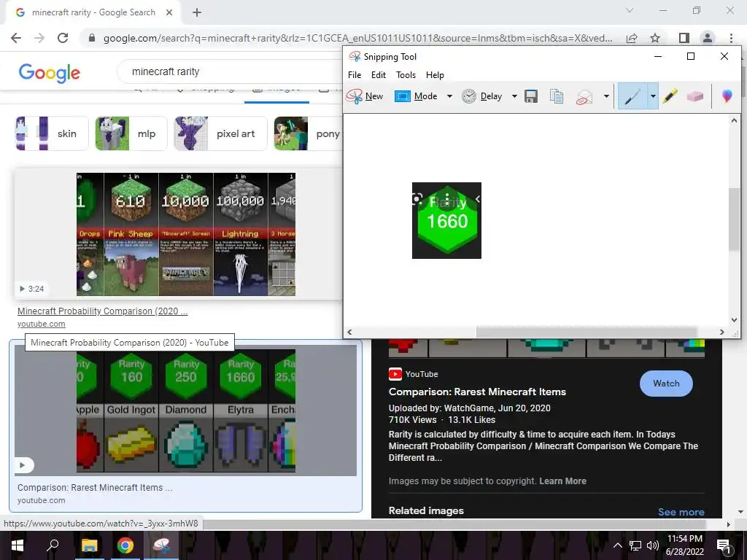747x560 pixels.
Task: Select the Pen tool in Snipping Tool
Action: coord(632,96)
